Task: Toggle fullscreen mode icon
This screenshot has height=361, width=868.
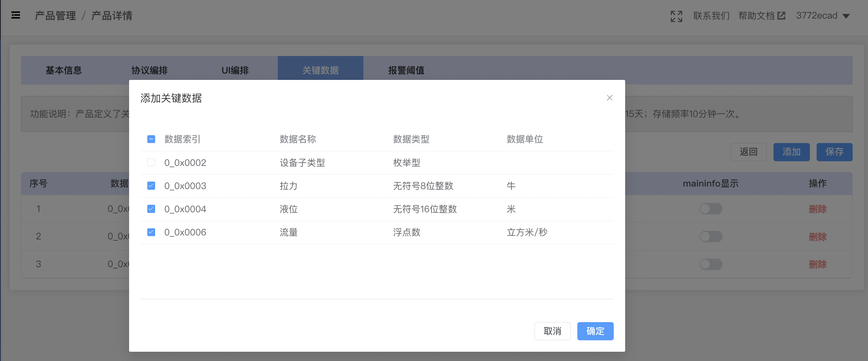Action: [x=676, y=16]
